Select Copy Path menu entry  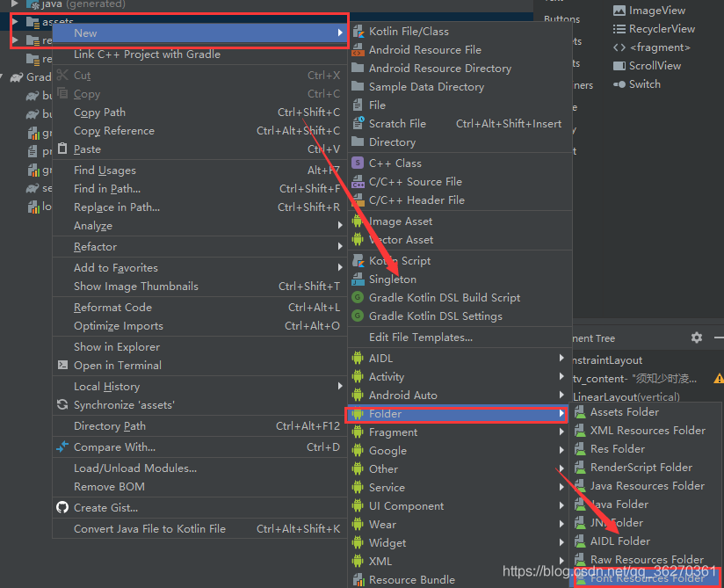200,113
